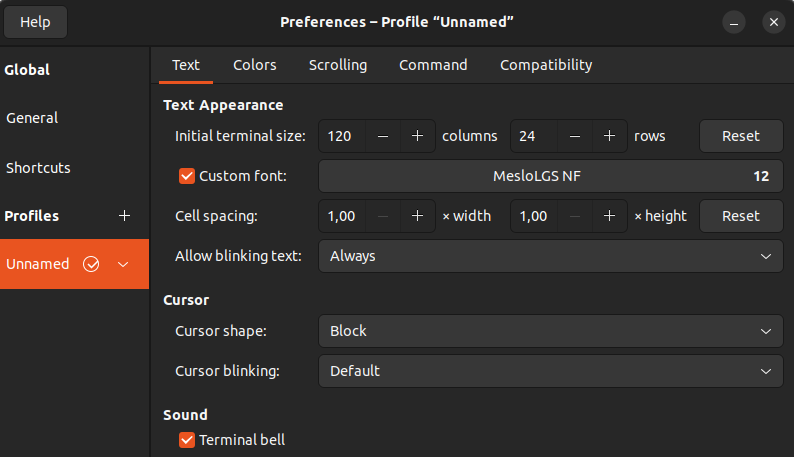The width and height of the screenshot is (794, 457).
Task: Increase cell spacing width with plus
Action: 418,216
